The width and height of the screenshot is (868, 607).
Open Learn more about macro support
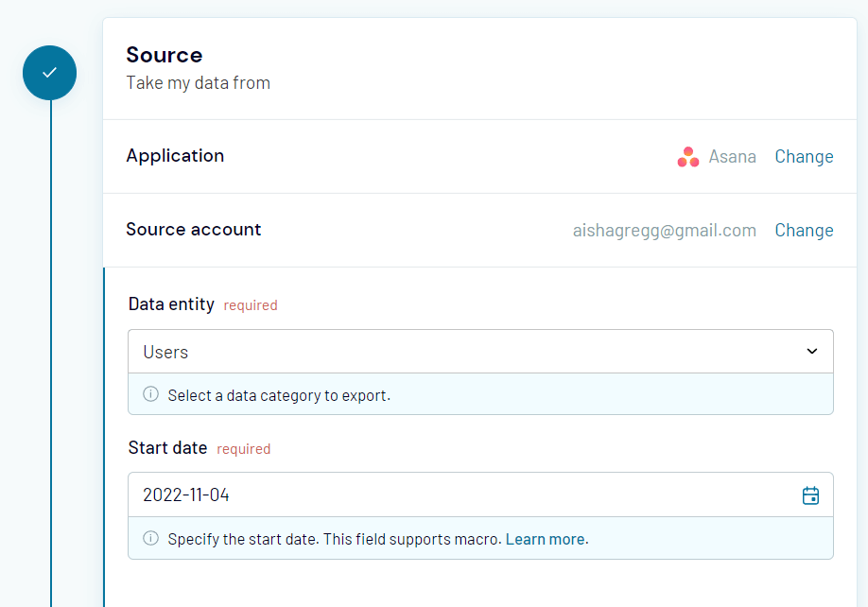coord(546,539)
